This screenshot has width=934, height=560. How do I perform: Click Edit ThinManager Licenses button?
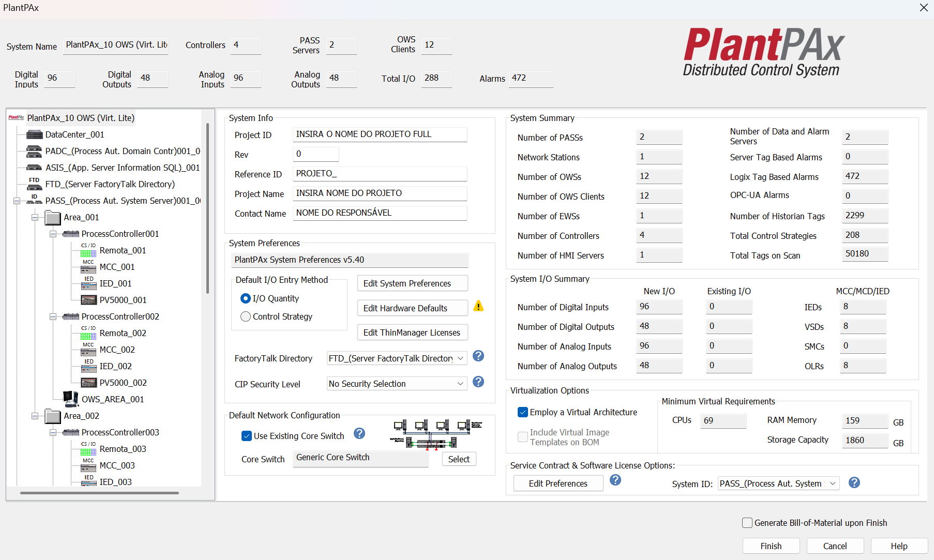click(412, 332)
